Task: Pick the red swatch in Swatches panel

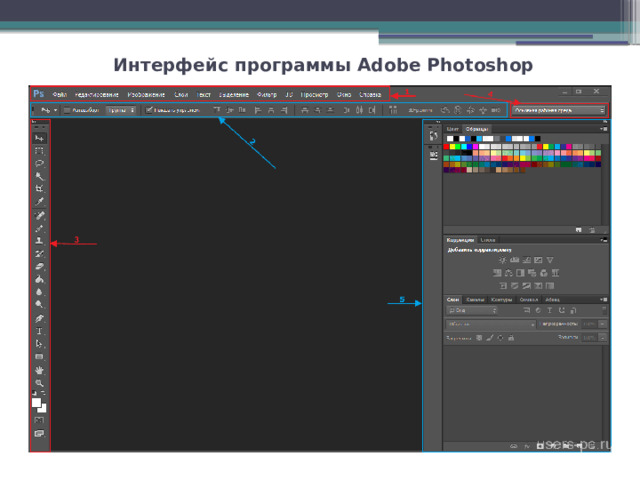Action: [x=446, y=147]
